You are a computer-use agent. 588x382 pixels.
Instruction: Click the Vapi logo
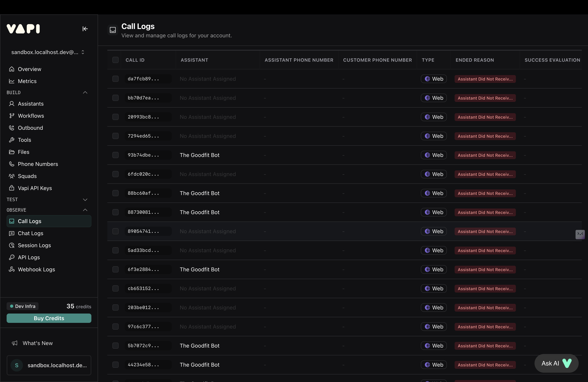[x=23, y=29]
